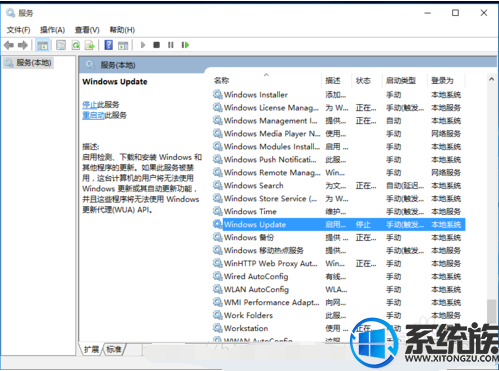
Task: Sort by the 名称 column header
Action: [221, 80]
